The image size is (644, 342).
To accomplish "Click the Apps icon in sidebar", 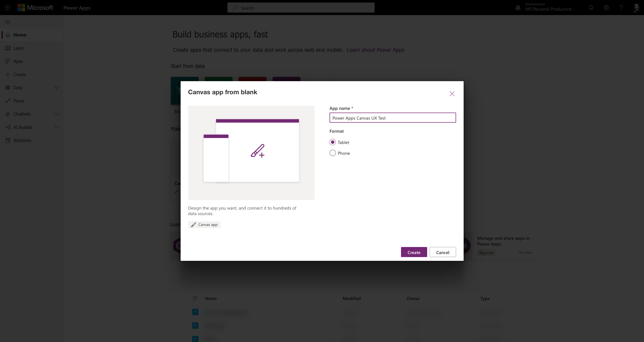I will tap(8, 61).
